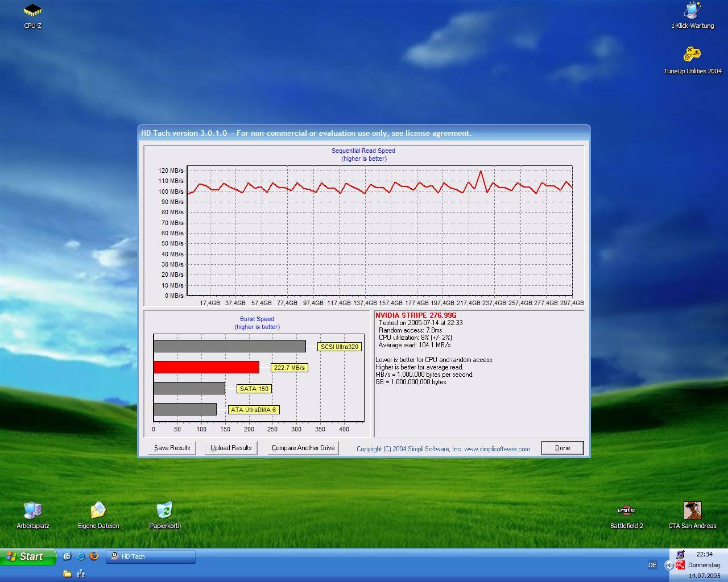Launch the Battlefield 2 shortcut
Image resolution: width=728 pixels, height=582 pixels.
(x=626, y=515)
